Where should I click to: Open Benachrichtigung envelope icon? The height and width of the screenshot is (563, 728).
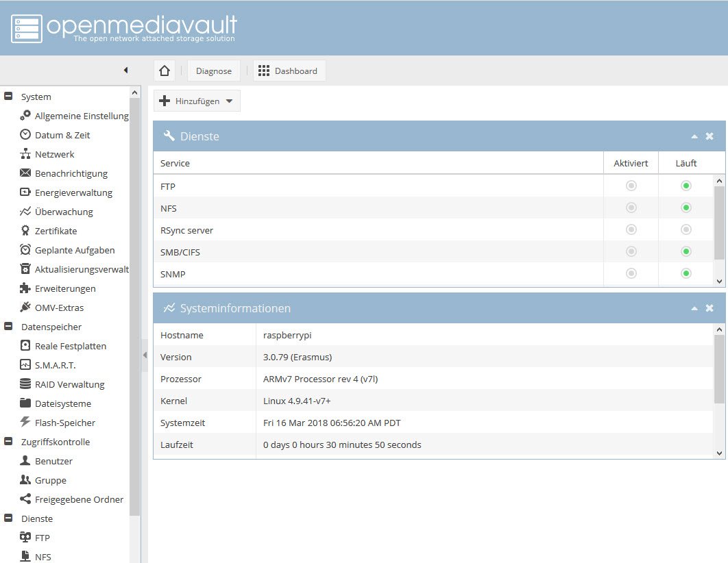25,173
